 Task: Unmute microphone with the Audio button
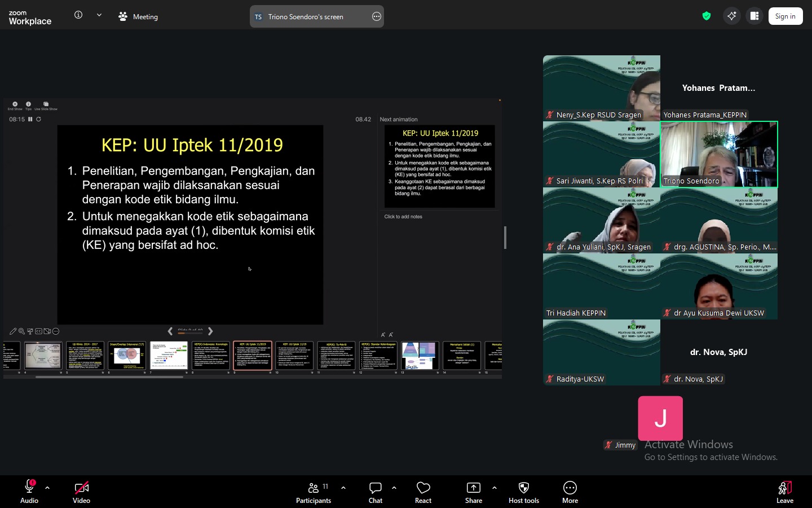tap(29, 491)
